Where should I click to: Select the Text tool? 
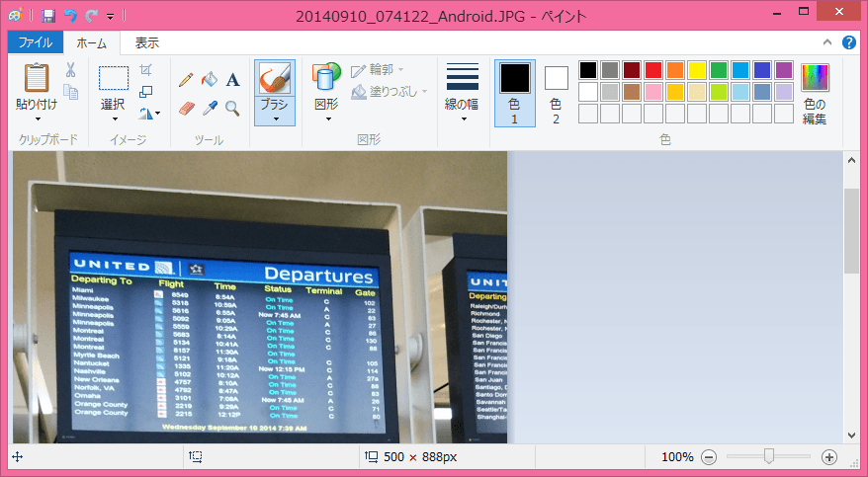(233, 80)
